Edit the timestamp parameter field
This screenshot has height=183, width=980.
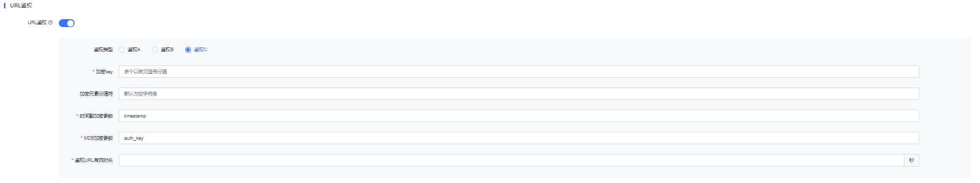point(519,116)
